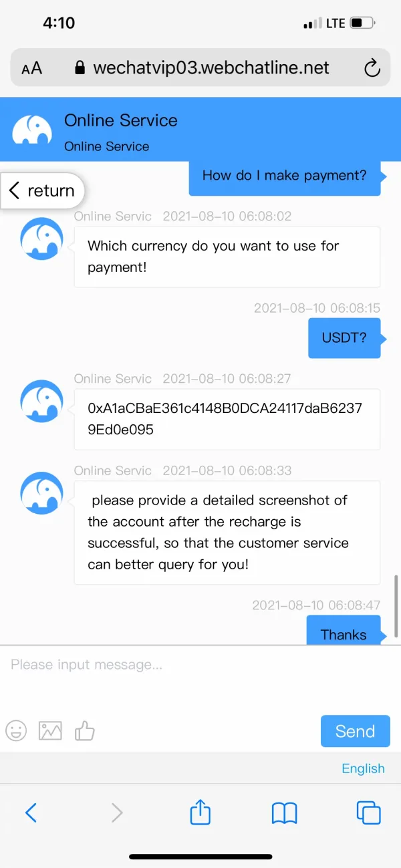The width and height of the screenshot is (401, 868).
Task: Go back with Safari back arrow
Action: pos(31,813)
